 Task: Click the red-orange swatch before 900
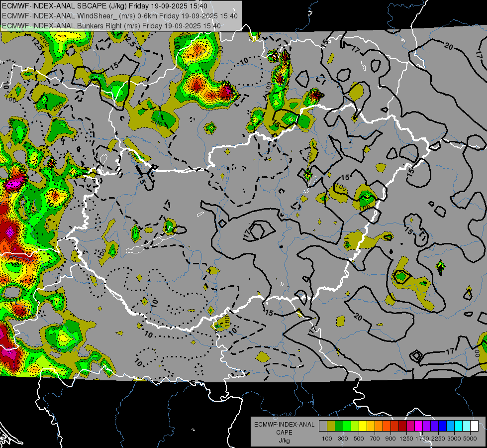tap(387, 426)
